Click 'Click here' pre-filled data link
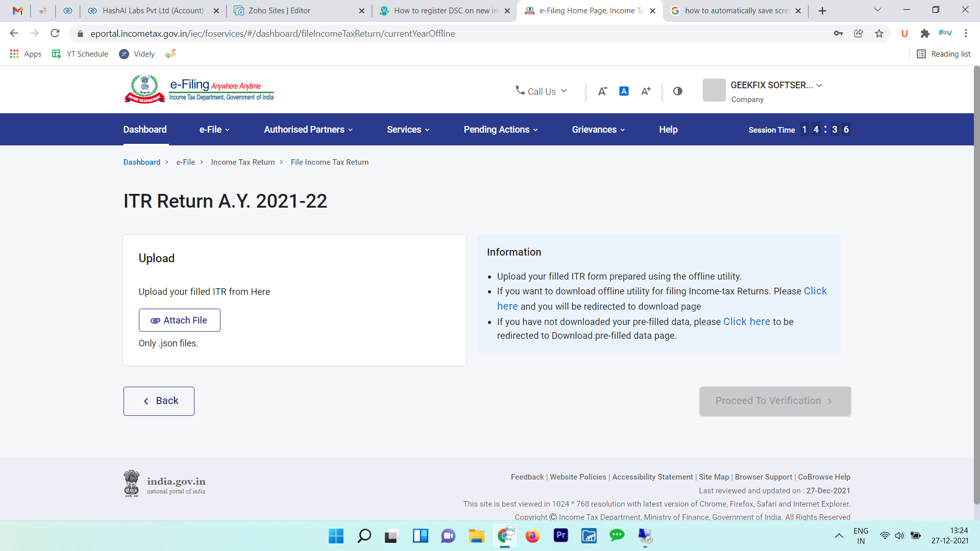The image size is (980, 551). (x=747, y=322)
